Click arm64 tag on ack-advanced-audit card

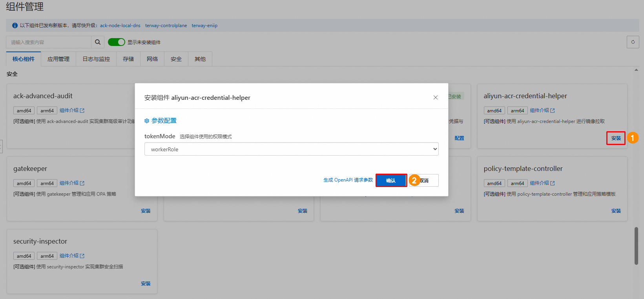[47, 111]
